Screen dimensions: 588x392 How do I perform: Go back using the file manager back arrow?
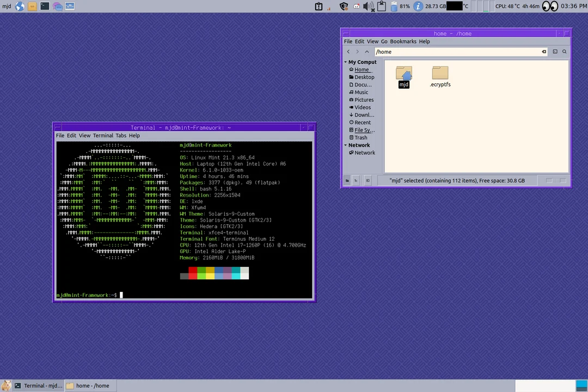click(x=348, y=51)
